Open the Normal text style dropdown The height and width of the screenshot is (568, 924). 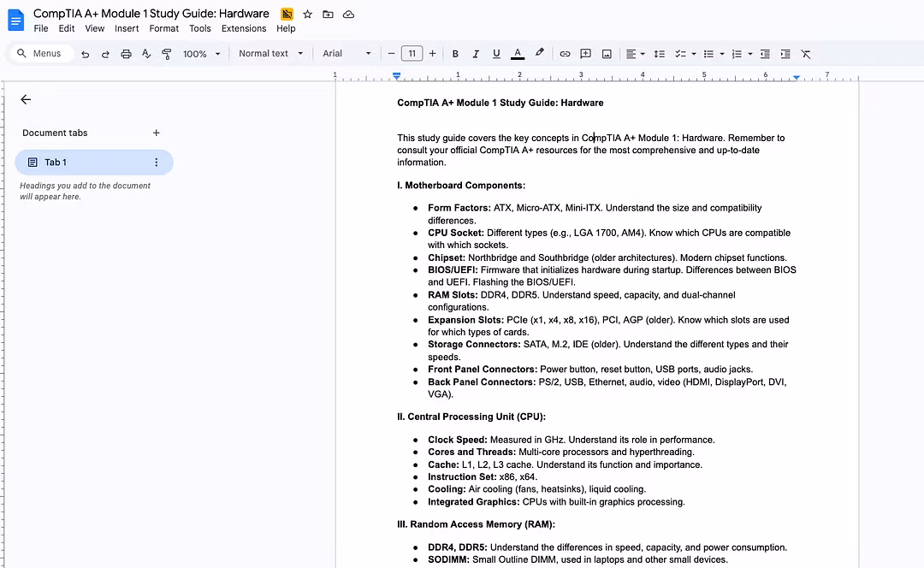click(x=270, y=54)
